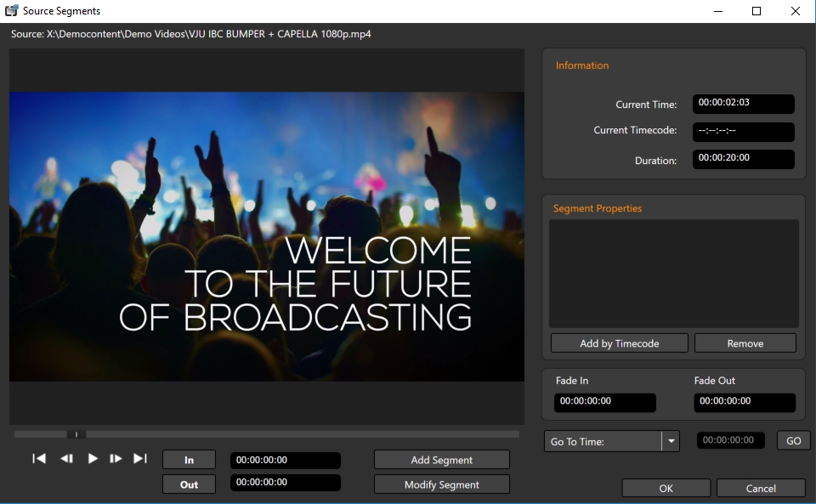Remove the selected segment

[745, 343]
